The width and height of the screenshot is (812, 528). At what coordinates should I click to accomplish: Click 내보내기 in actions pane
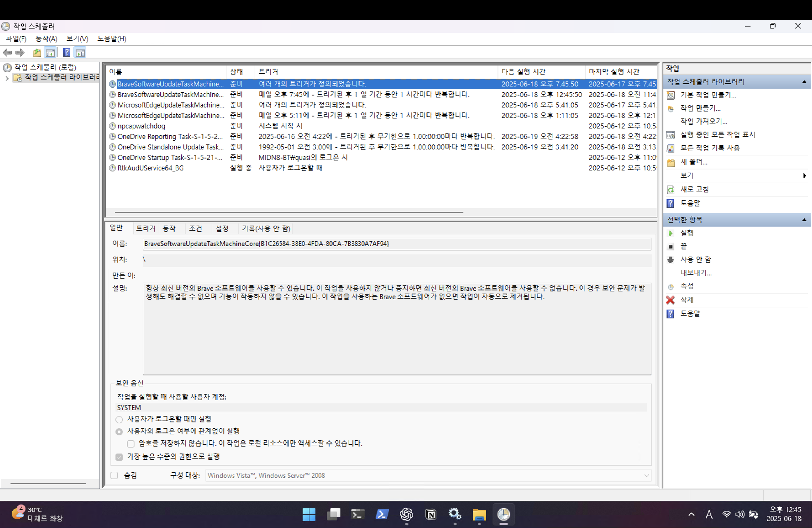point(696,273)
